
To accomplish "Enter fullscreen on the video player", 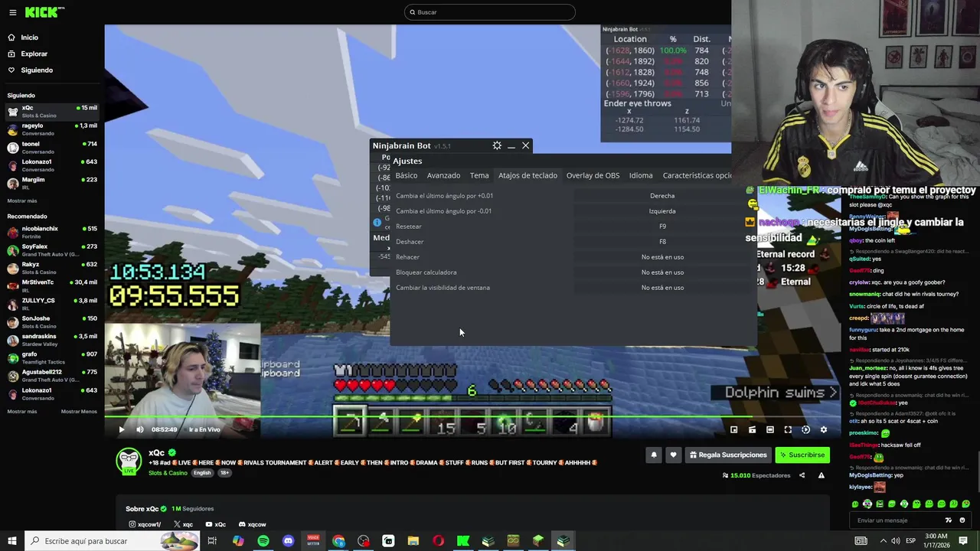I will 788,429.
